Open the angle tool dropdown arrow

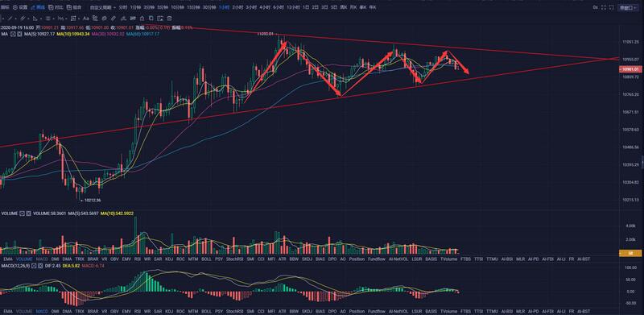41,19
